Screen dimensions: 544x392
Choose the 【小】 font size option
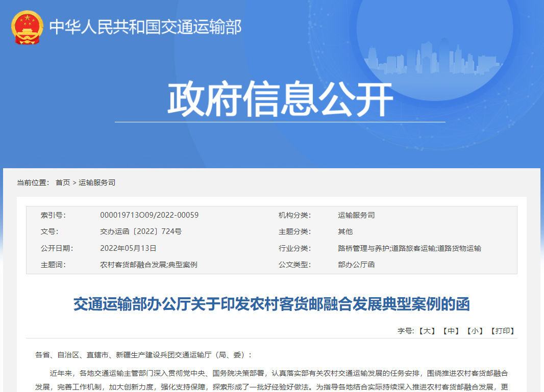475,331
